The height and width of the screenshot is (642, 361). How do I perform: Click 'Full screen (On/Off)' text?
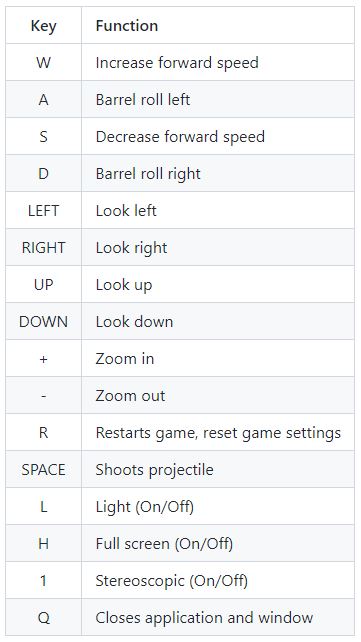coord(164,544)
